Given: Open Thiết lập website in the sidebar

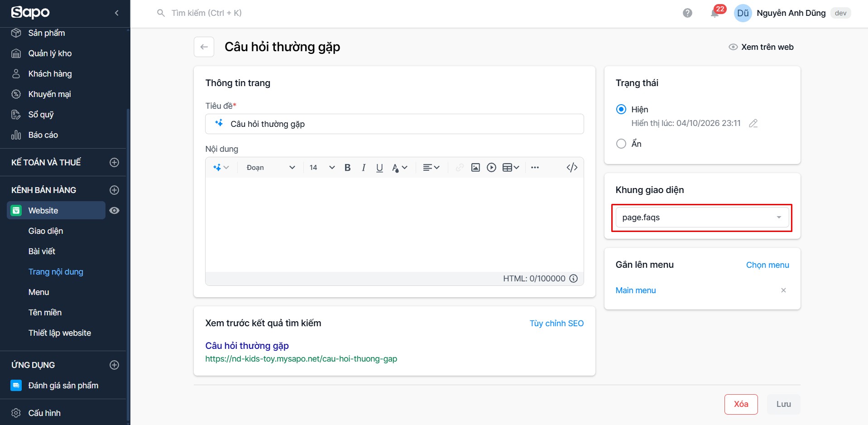Looking at the screenshot, I should click(60, 333).
